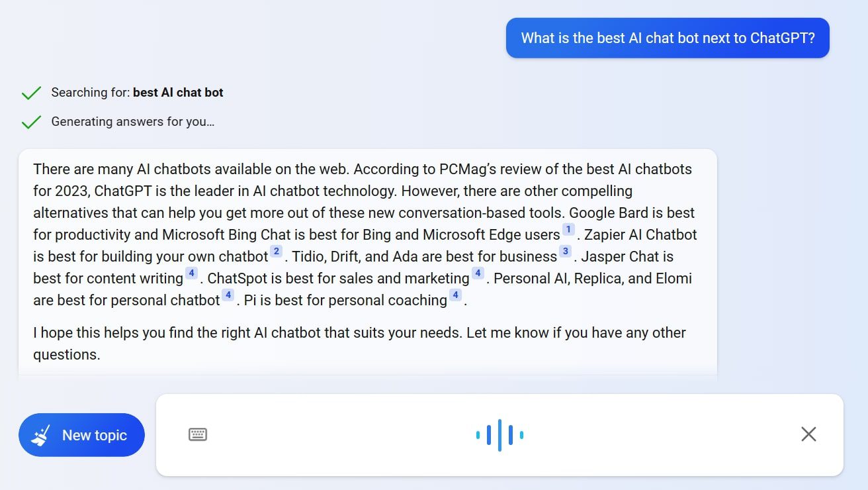
Task: Open citation 4 beside ChatSpot
Action: point(478,273)
